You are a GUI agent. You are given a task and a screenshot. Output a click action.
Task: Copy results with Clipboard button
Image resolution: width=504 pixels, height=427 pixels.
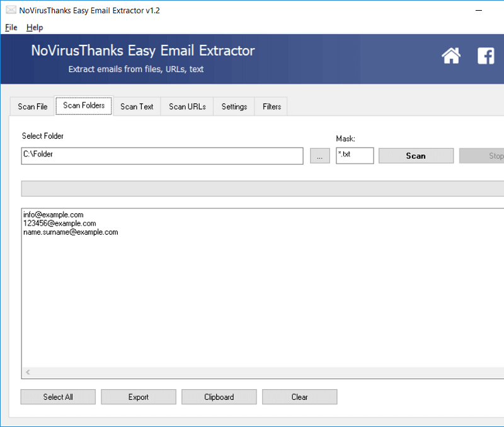click(x=219, y=397)
